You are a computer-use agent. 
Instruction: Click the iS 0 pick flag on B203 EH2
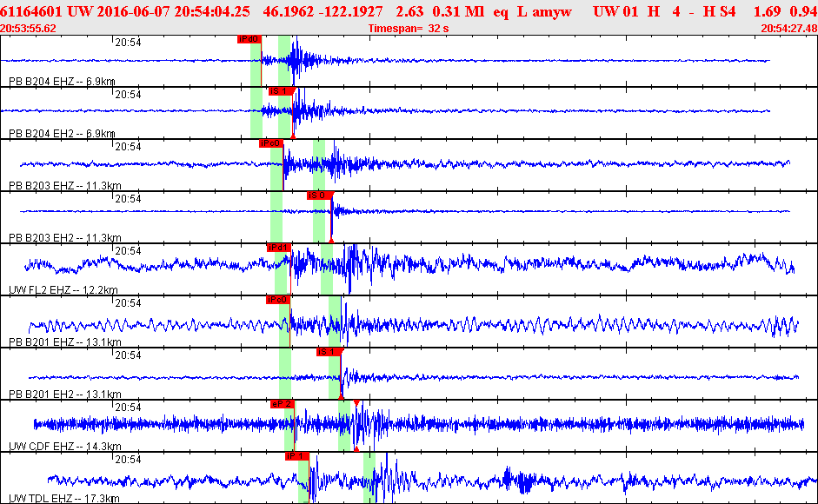click(x=318, y=196)
